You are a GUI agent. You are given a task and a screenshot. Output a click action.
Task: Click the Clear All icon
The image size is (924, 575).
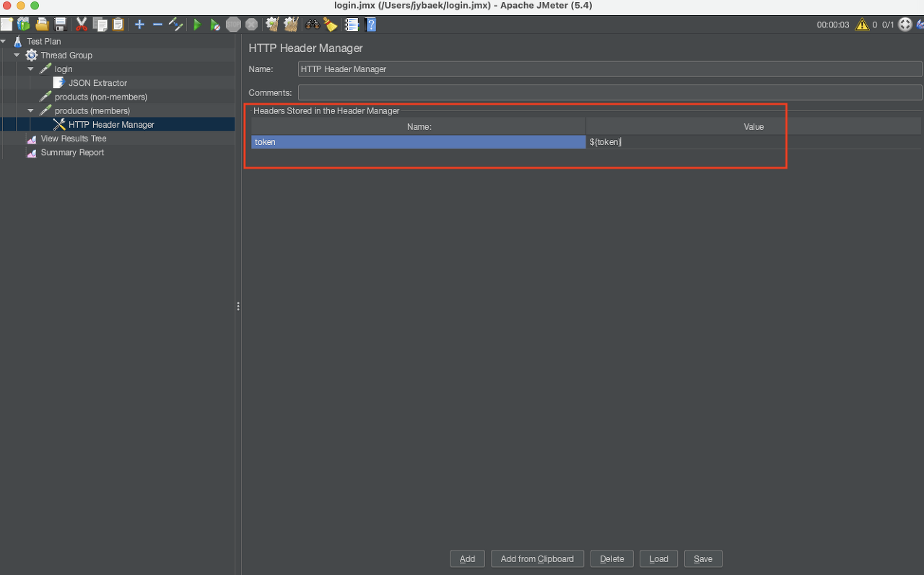click(291, 25)
